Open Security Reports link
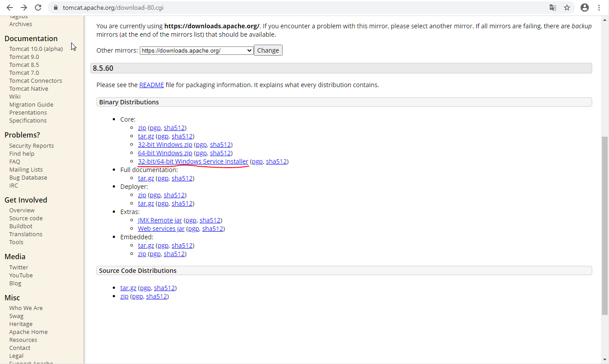Viewport: 609px width, 364px height. [31, 146]
